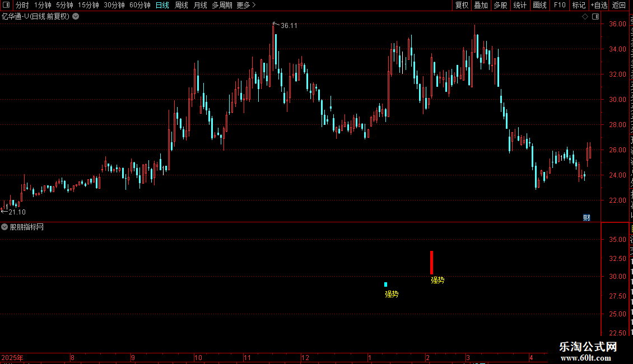633x364 pixels.
Task: Switch to 15分钟 timeframe
Action: (x=89, y=5)
